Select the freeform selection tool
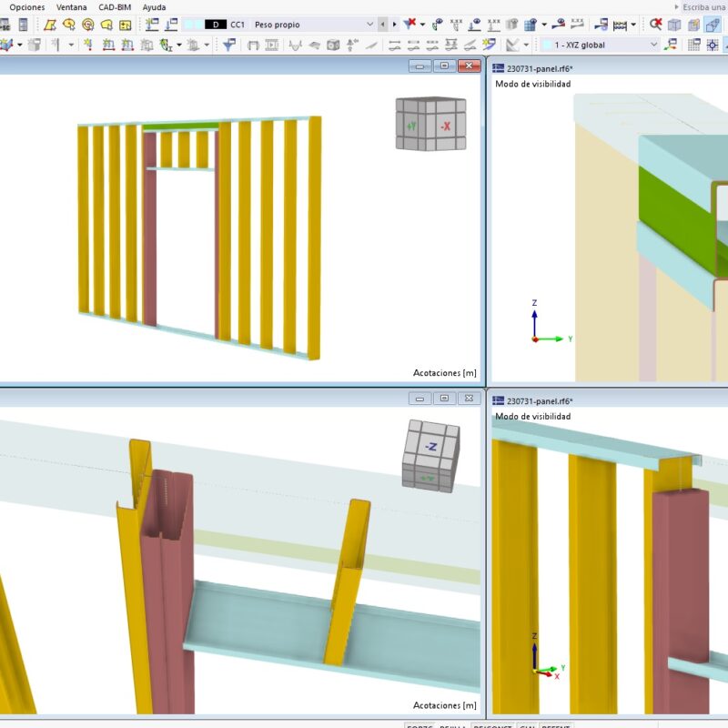Viewport: 728px width, 728px height. click(x=106, y=25)
